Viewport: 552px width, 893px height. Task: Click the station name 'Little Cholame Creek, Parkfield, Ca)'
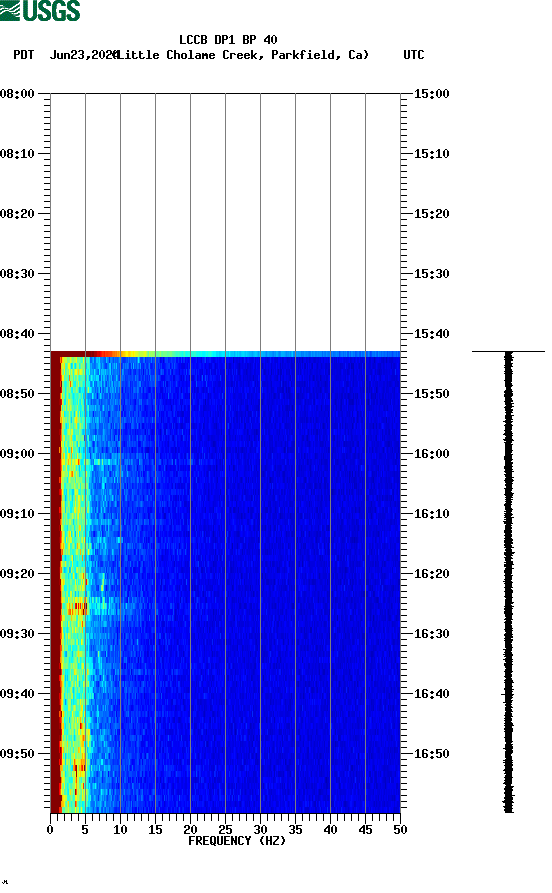(x=242, y=55)
